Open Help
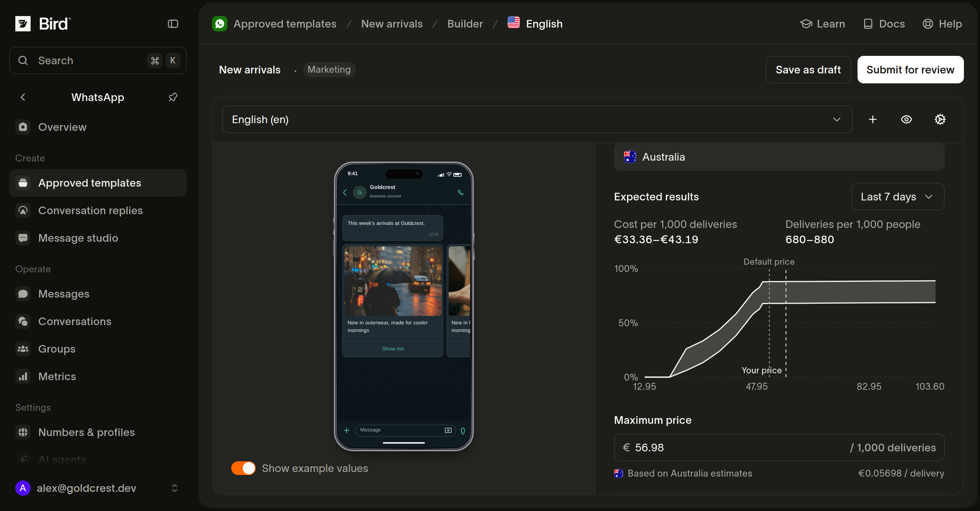 [x=942, y=24]
